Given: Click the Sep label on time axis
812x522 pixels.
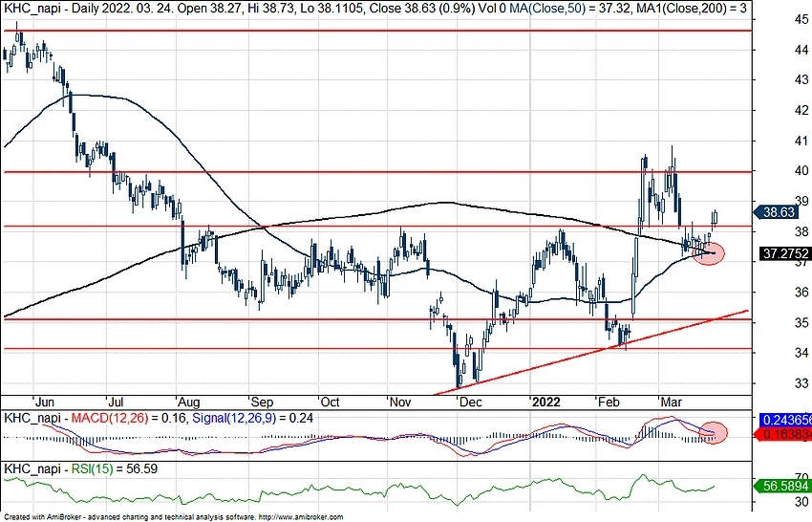Looking at the screenshot, I should tap(262, 402).
